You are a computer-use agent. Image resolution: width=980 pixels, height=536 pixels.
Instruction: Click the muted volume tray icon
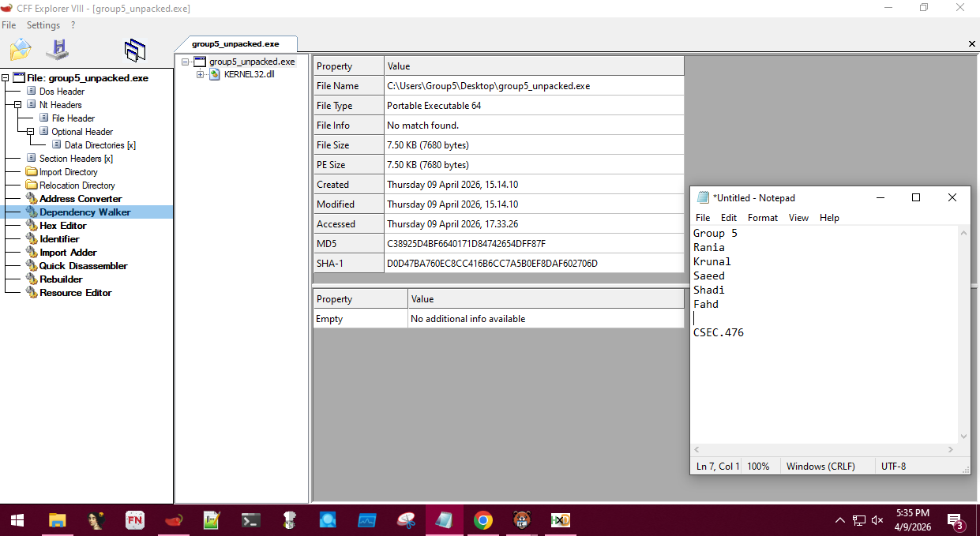coord(877,520)
